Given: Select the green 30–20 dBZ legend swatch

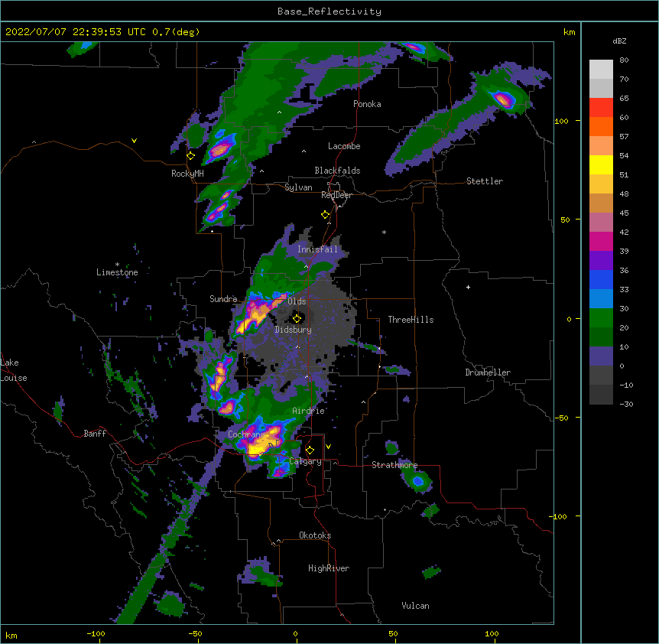Looking at the screenshot, I should [x=601, y=318].
